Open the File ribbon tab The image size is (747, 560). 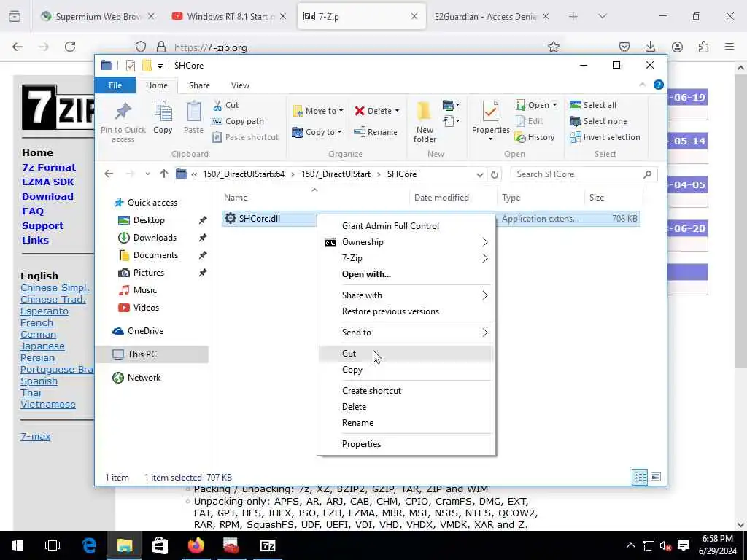[x=115, y=85]
